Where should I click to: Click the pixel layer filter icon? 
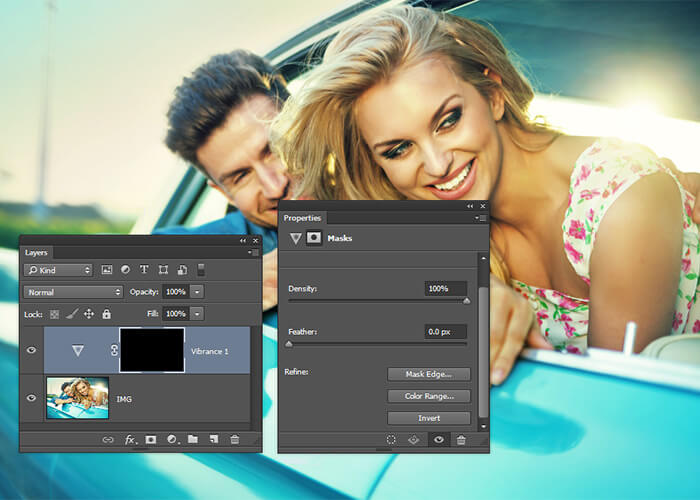pos(107,270)
